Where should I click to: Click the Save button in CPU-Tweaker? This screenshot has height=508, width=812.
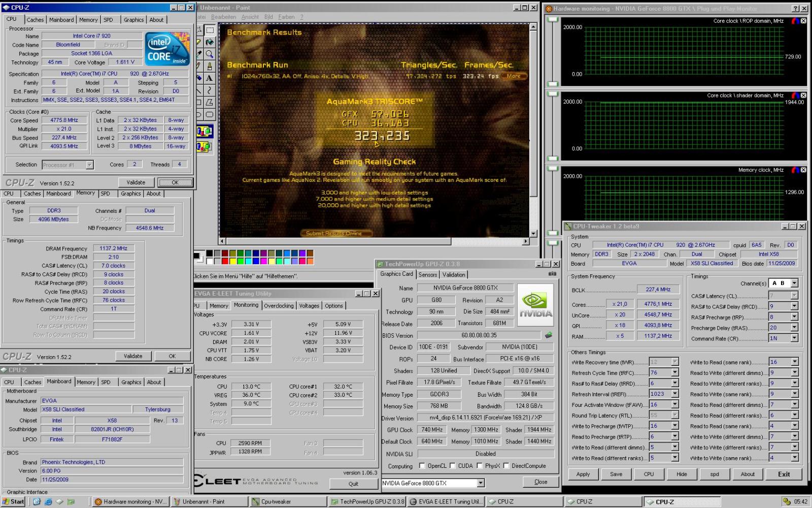(616, 474)
